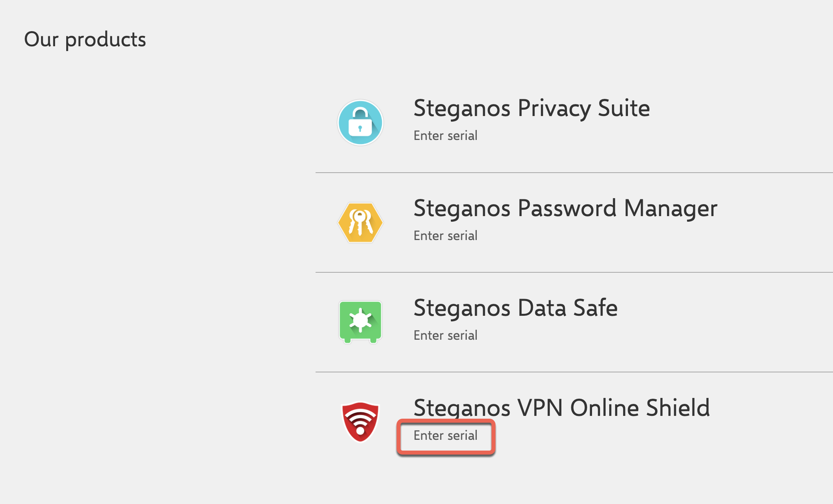Click the "Our products" heading
The height and width of the screenshot is (504, 833).
tap(85, 39)
